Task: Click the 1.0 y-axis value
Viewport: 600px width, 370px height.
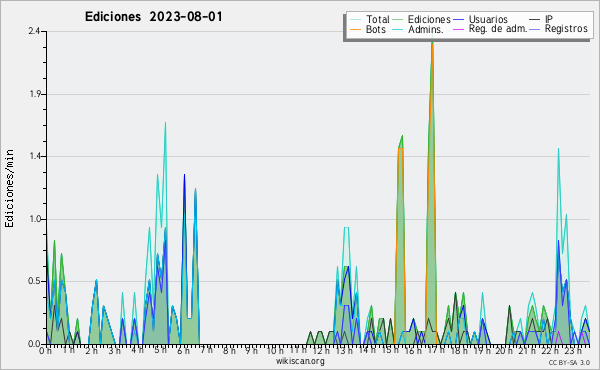Action: pos(34,219)
